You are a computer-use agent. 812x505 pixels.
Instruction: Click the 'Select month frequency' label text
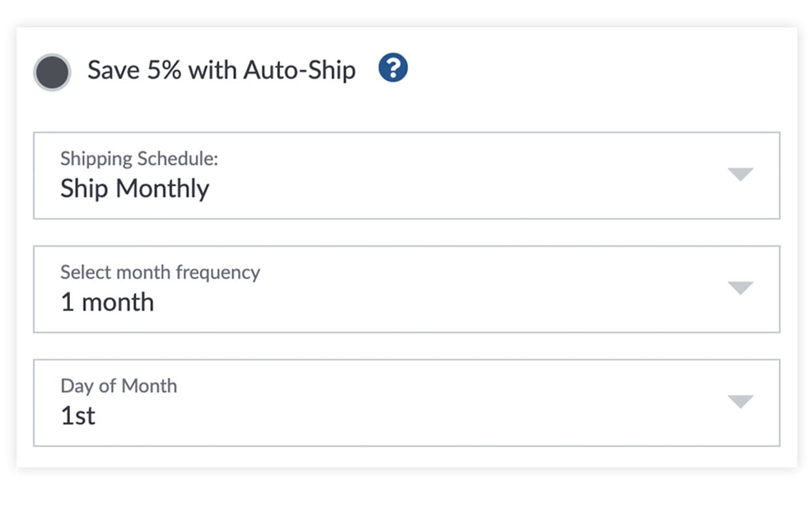coord(160,272)
